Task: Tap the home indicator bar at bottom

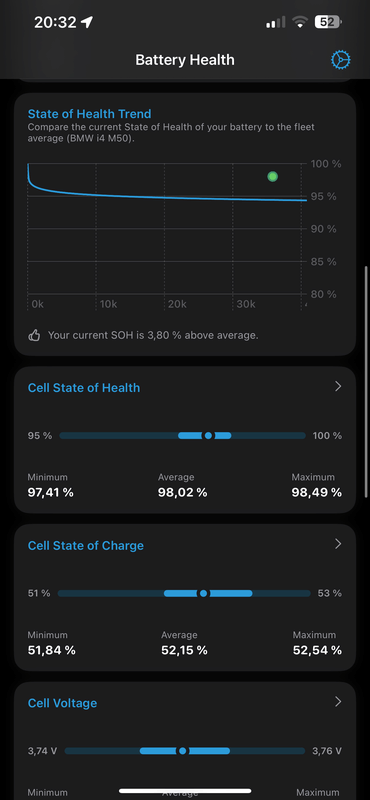Action: [x=185, y=791]
